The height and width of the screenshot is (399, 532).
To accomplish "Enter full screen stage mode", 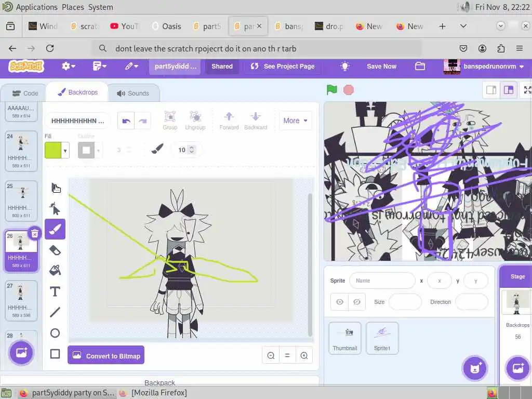I will (x=527, y=90).
